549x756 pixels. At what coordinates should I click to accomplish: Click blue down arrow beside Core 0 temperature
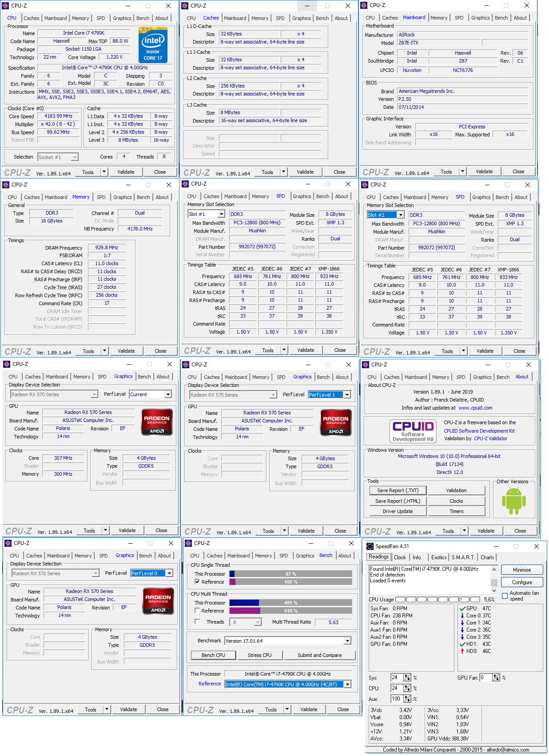pyautogui.click(x=462, y=616)
